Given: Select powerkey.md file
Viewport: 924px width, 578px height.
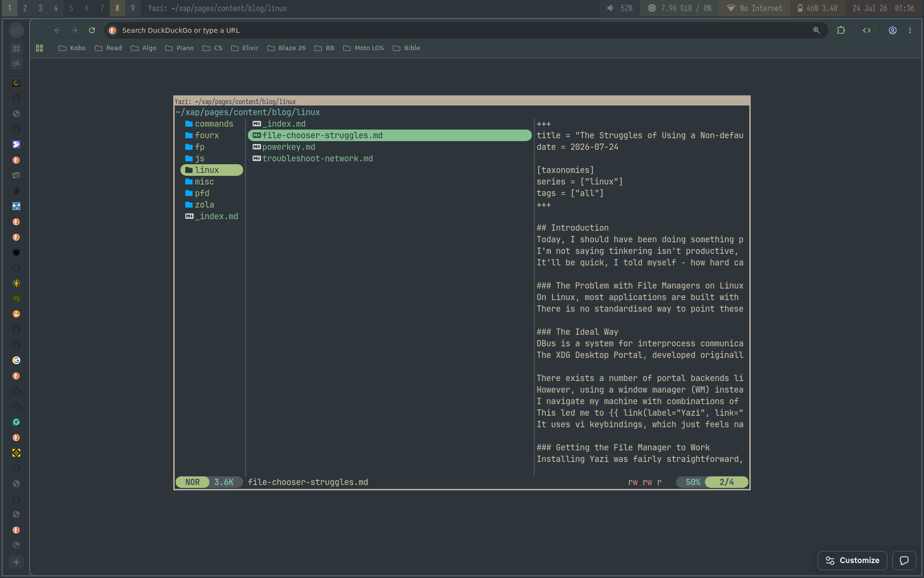Looking at the screenshot, I should [390, 147].
